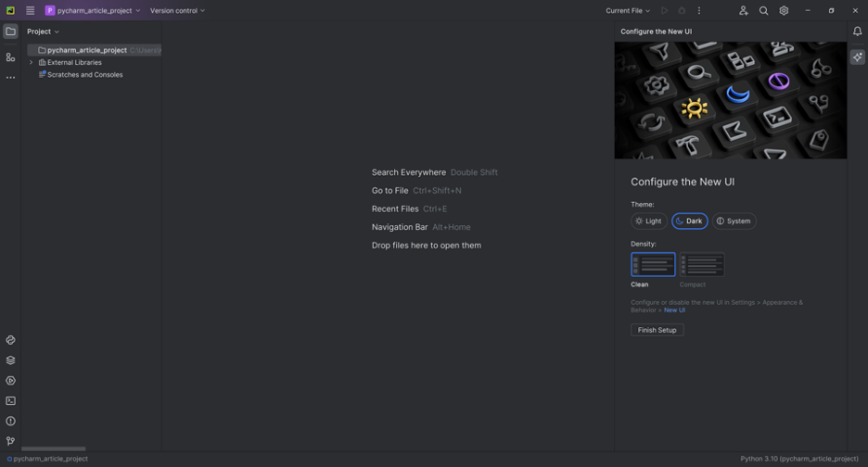The width and height of the screenshot is (868, 467).
Task: Open the Project tool window icon
Action: coord(10,32)
